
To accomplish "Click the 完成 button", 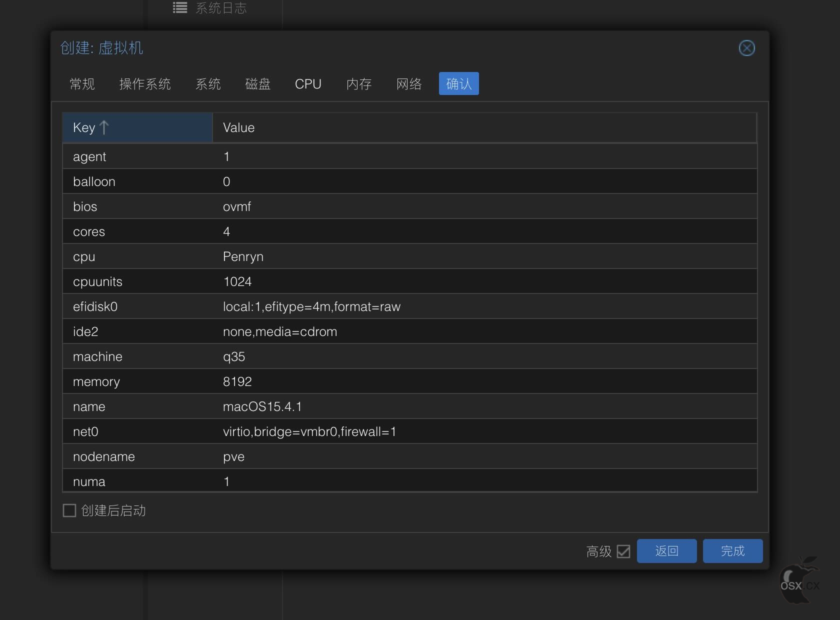I will (x=732, y=551).
